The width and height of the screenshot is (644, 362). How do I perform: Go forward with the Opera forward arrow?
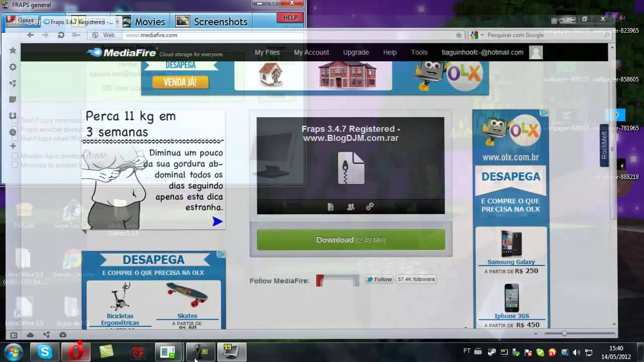(45, 35)
